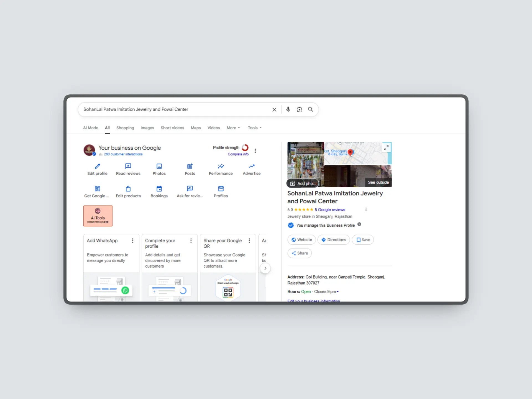The height and width of the screenshot is (399, 532).
Task: Open the More search filter dropdown
Action: tap(233, 128)
